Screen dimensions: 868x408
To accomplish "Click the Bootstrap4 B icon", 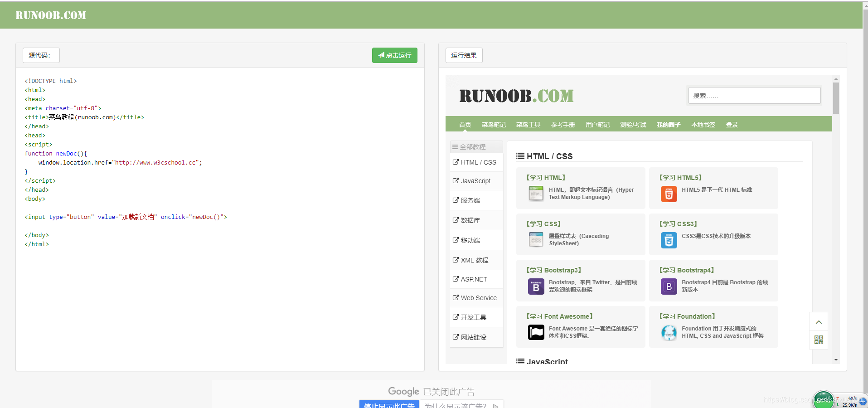I will 669,287.
